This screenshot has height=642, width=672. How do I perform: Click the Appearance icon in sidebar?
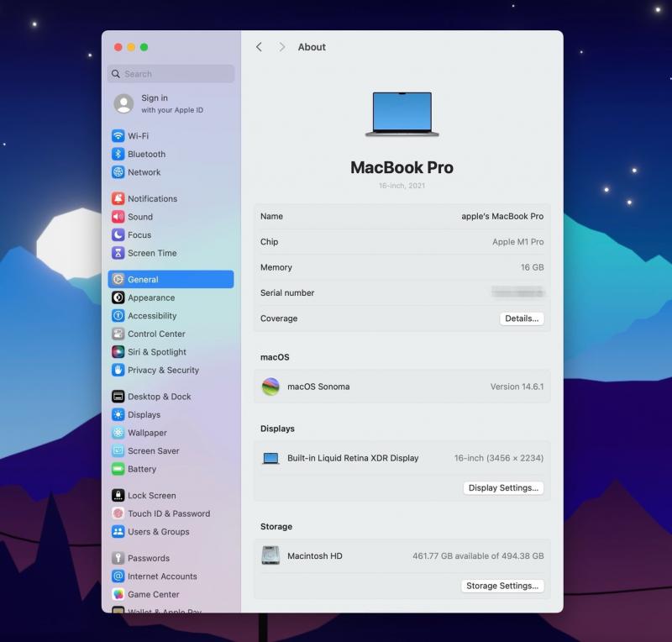coord(118,297)
